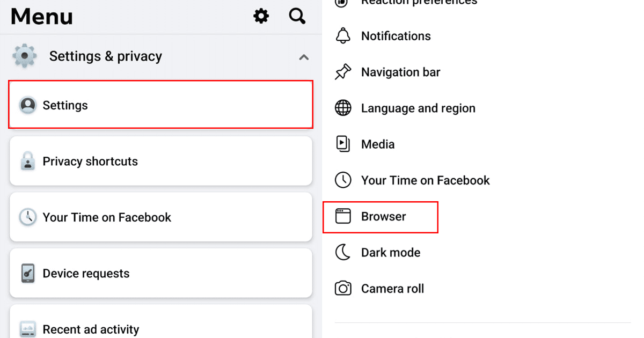Click the clock icon beside Your Time
The image size is (644, 338).
343,180
